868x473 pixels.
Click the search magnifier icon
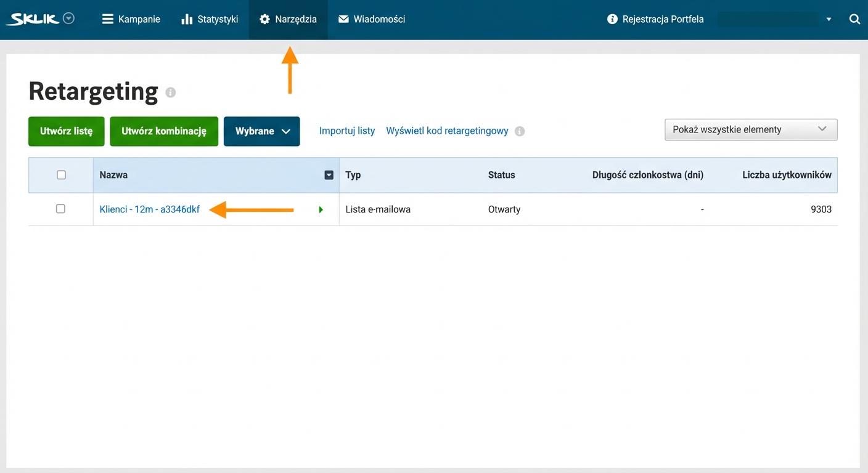coord(854,19)
